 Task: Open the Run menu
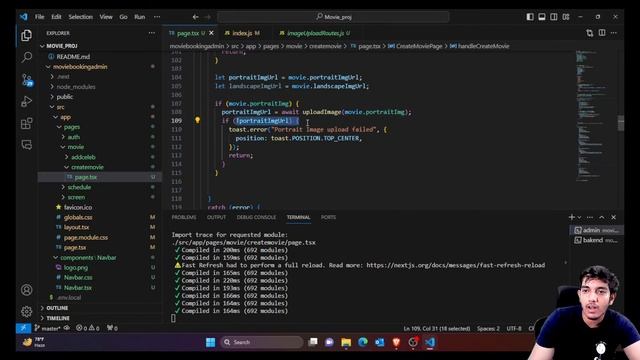[140, 17]
